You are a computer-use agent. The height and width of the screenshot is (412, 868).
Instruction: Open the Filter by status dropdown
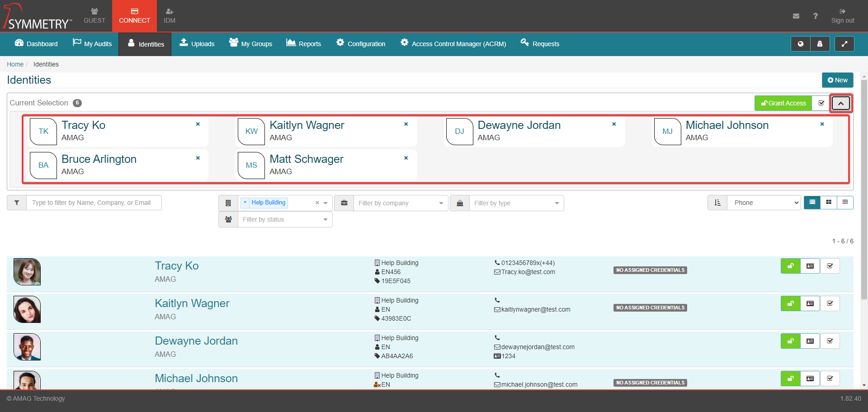tap(285, 219)
